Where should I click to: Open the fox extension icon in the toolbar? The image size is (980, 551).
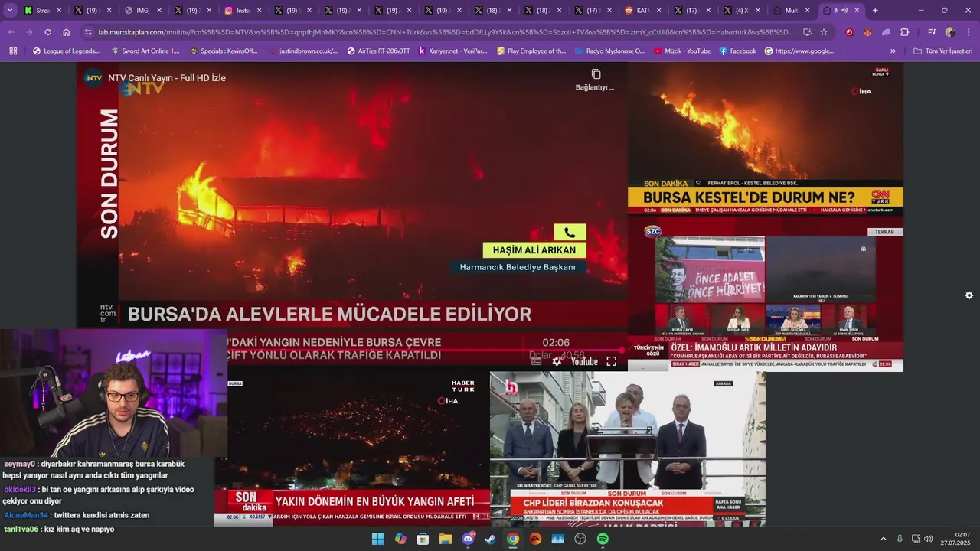point(867,32)
